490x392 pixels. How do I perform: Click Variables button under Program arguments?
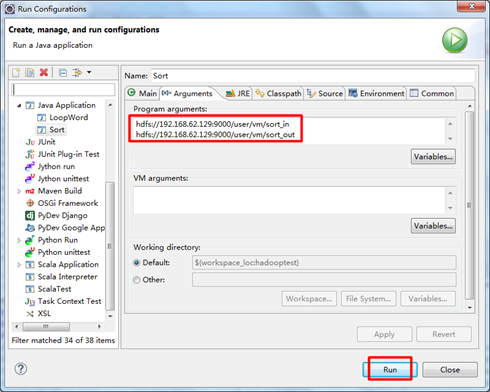(x=433, y=157)
